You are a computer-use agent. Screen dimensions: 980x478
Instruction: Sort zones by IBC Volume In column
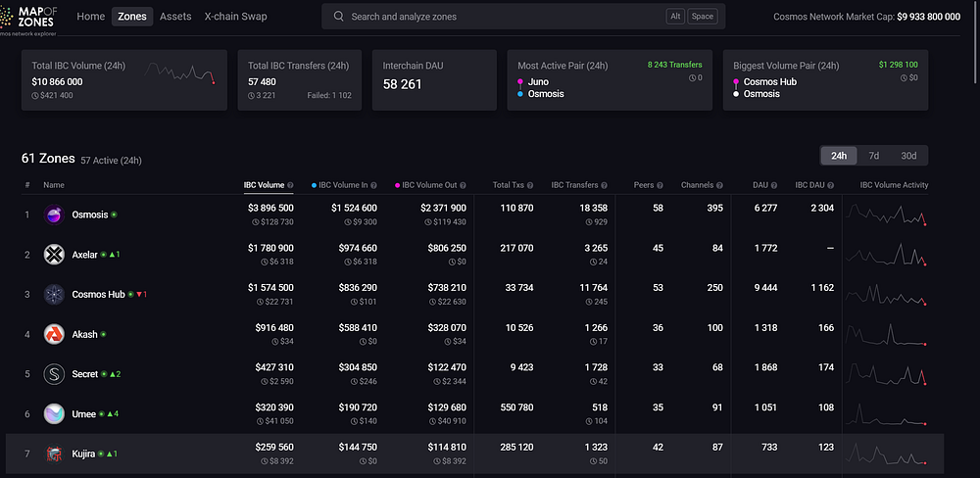[344, 185]
